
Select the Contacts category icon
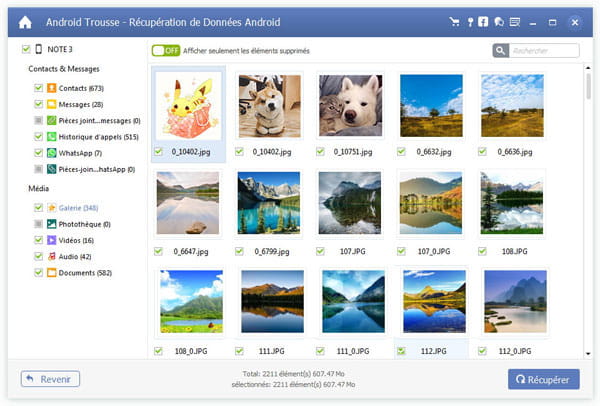click(51, 88)
